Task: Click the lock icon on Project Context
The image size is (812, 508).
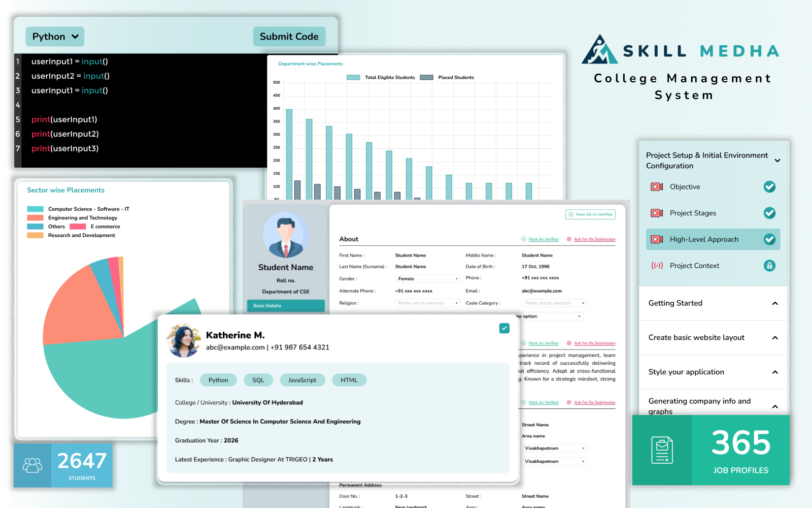Action: pos(769,266)
